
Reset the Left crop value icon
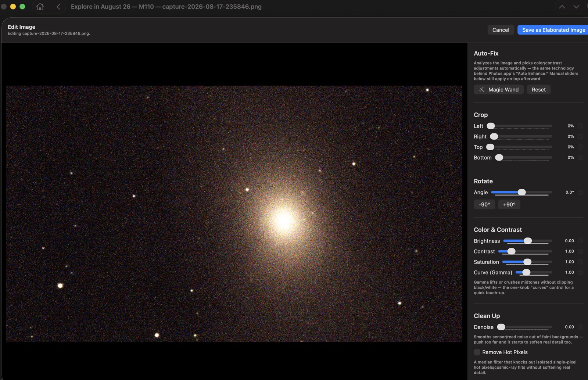point(580,126)
